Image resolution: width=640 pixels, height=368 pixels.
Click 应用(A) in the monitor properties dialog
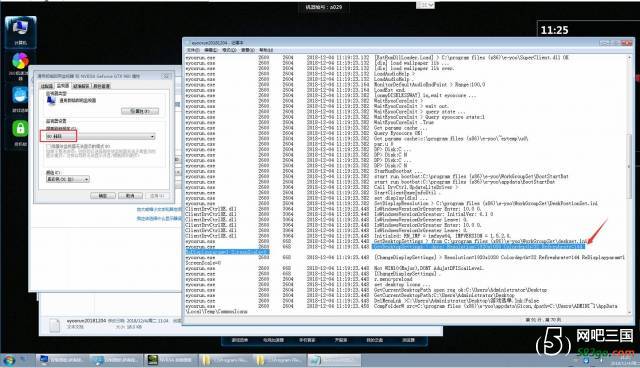157,196
